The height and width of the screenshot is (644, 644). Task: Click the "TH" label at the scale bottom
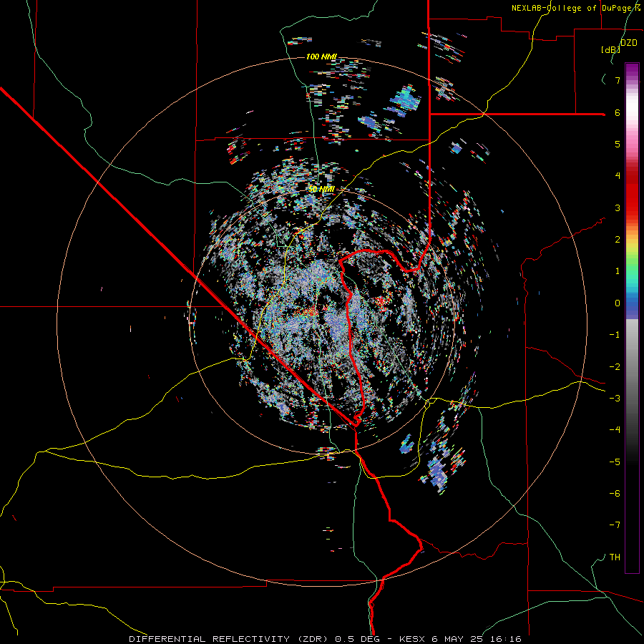[615, 557]
